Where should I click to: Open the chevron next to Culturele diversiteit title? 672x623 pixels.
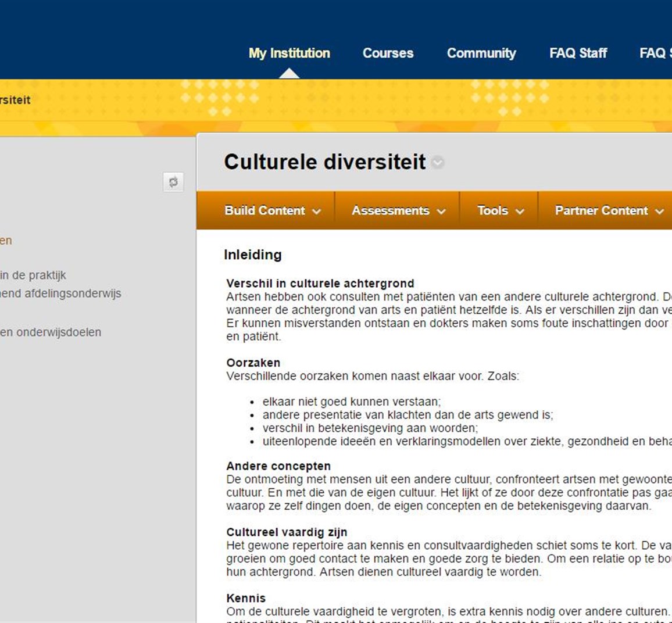coord(438,163)
